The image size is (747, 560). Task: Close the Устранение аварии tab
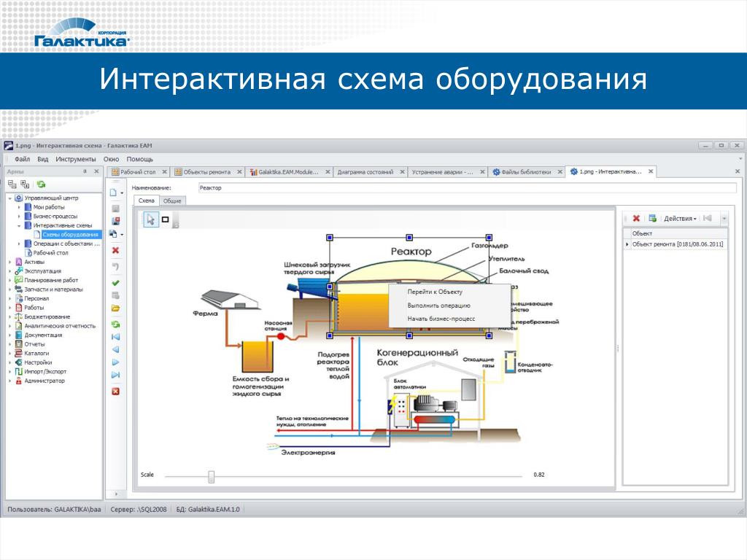click(x=482, y=172)
